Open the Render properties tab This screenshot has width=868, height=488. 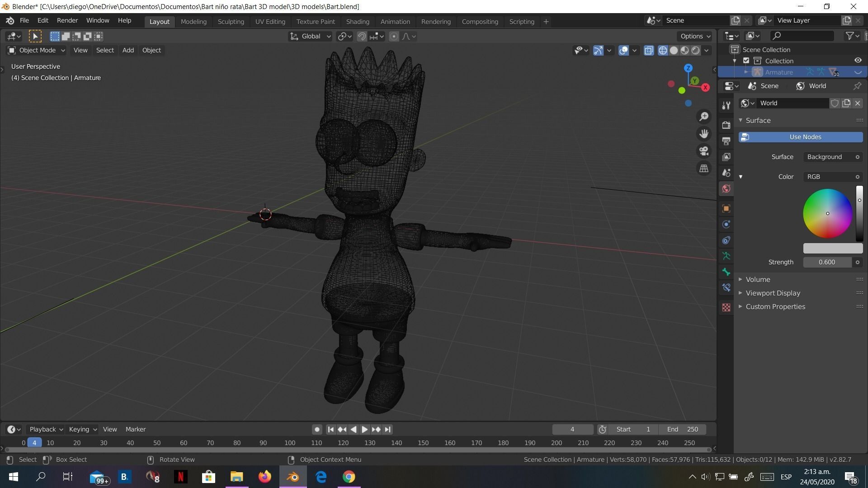pyautogui.click(x=726, y=125)
